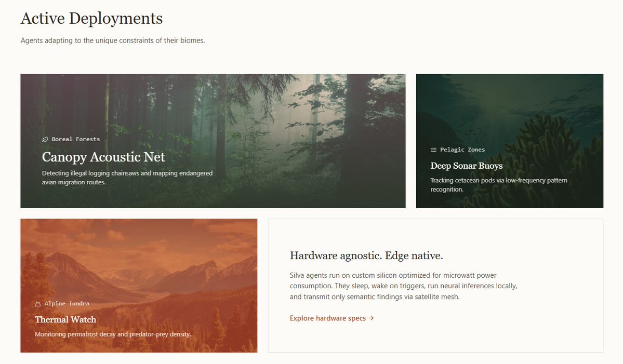Screen dimensions: 623x364
Task: Click the leaf icon beside Boreal Forests
Action: point(45,139)
